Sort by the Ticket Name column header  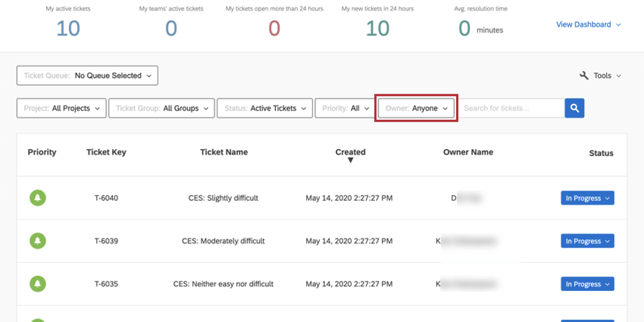click(224, 152)
